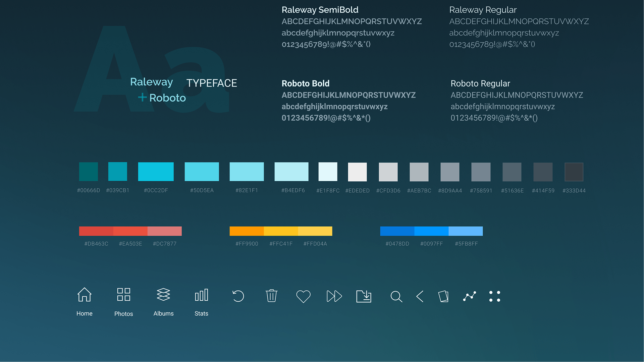This screenshot has height=362, width=644.
Task: Select the rotated pages icon
Action: 443,296
